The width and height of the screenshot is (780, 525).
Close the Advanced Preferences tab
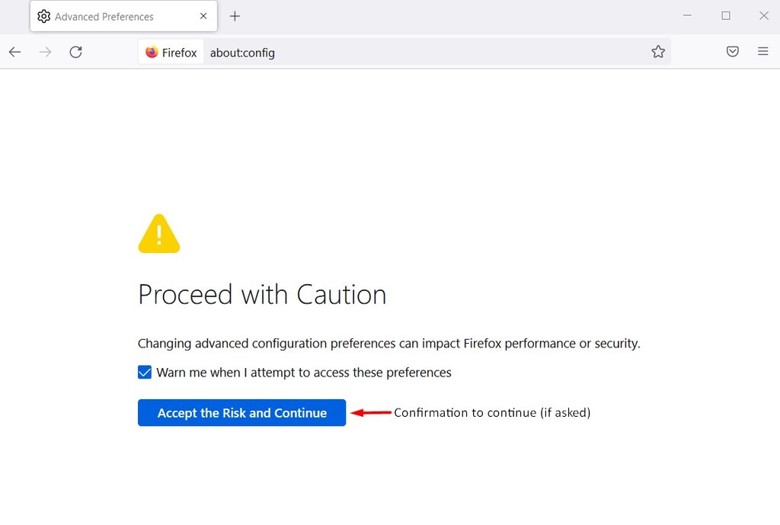(x=204, y=16)
